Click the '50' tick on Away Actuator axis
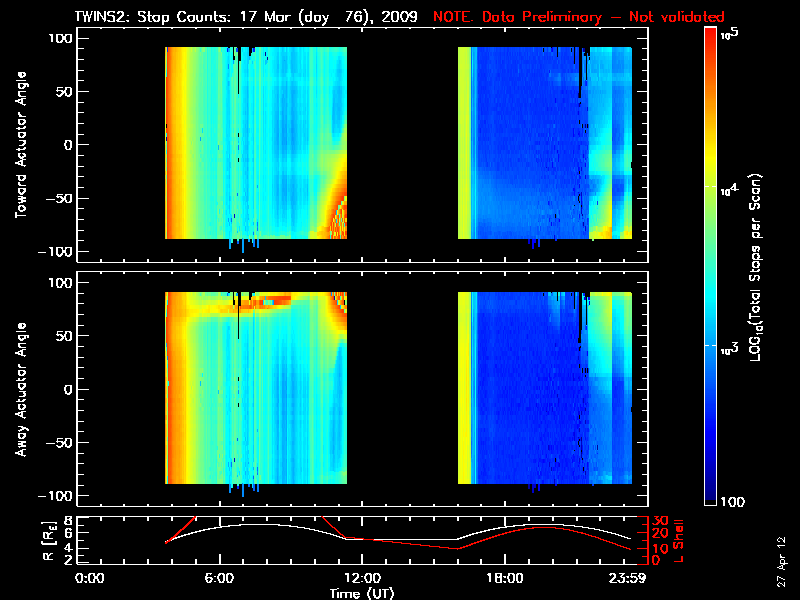This screenshot has width=800, height=600. point(65,336)
